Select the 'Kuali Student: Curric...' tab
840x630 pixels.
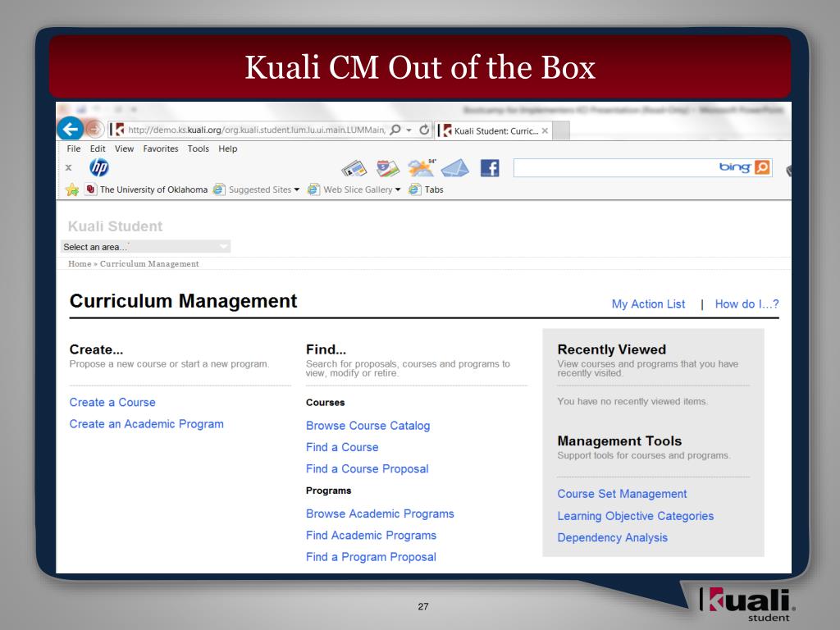[x=492, y=130]
